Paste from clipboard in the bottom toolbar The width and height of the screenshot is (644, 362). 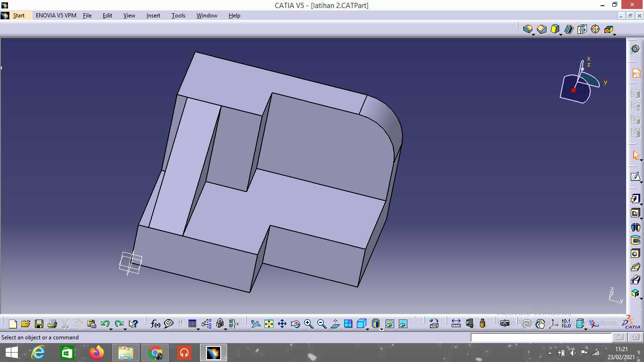[x=91, y=324]
